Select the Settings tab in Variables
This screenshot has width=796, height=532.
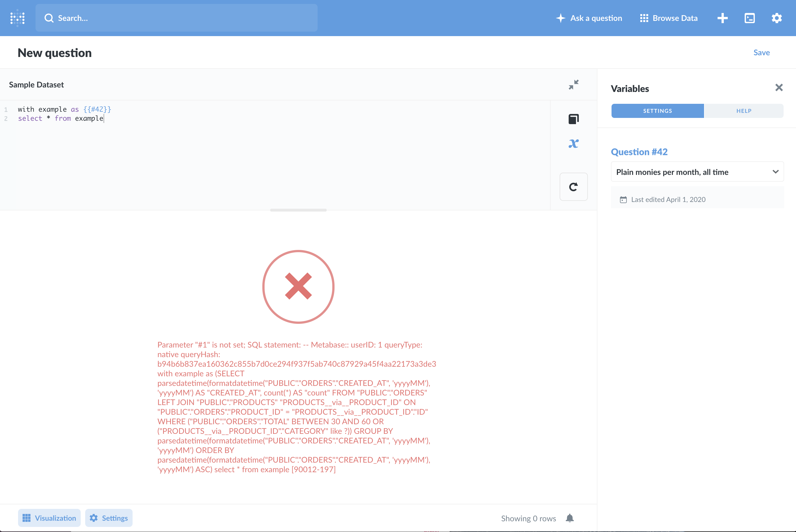(657, 111)
